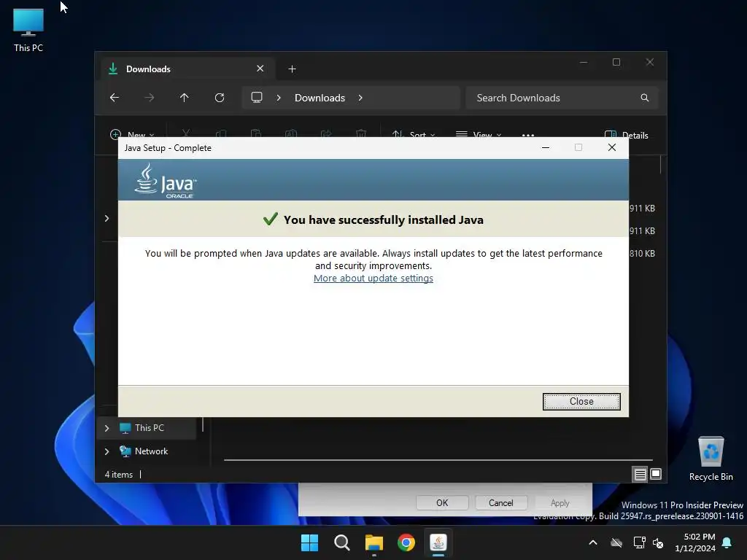Click Apply in the background dialog
This screenshot has width=747, height=560.
(560, 503)
